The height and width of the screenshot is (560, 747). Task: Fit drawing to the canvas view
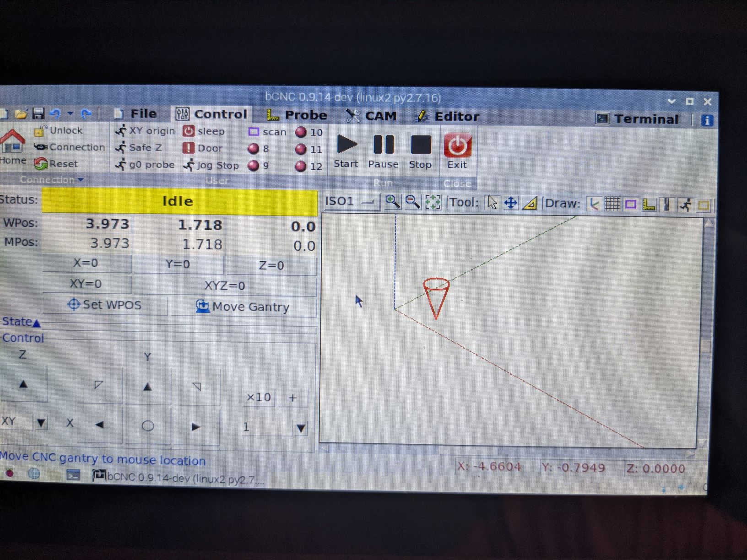(x=433, y=202)
